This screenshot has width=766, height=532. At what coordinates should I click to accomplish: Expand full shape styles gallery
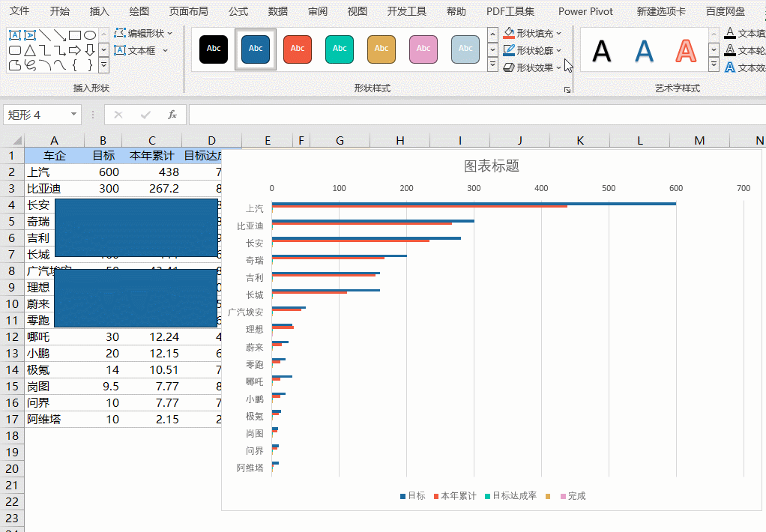pos(492,64)
